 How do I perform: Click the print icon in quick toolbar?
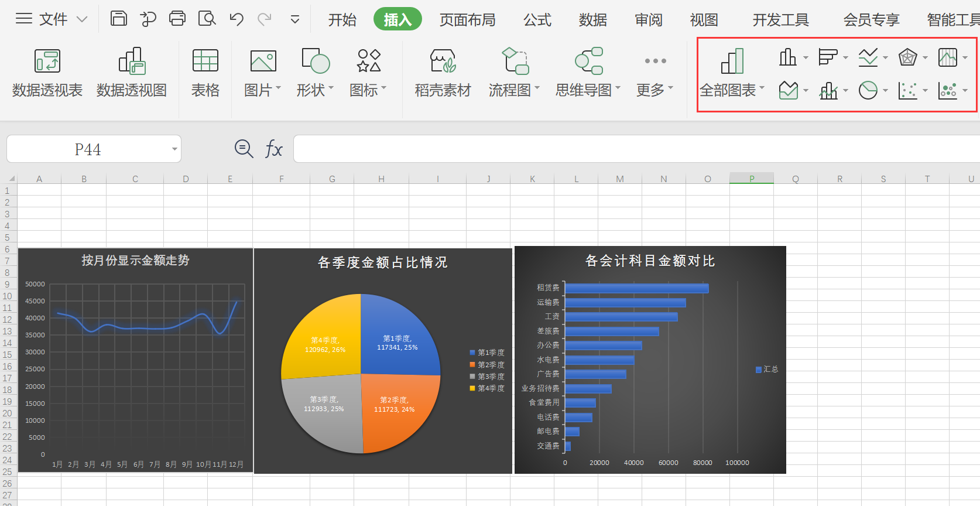point(177,19)
